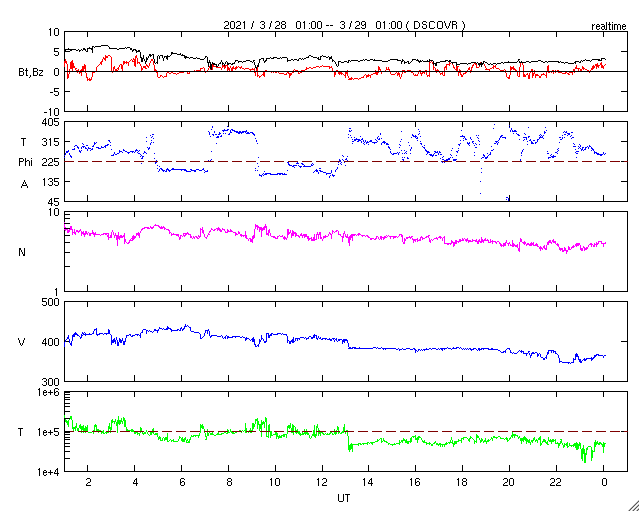Click the '8' hour tick on the UT axis
Screen dimensions: 640x512
point(229,483)
